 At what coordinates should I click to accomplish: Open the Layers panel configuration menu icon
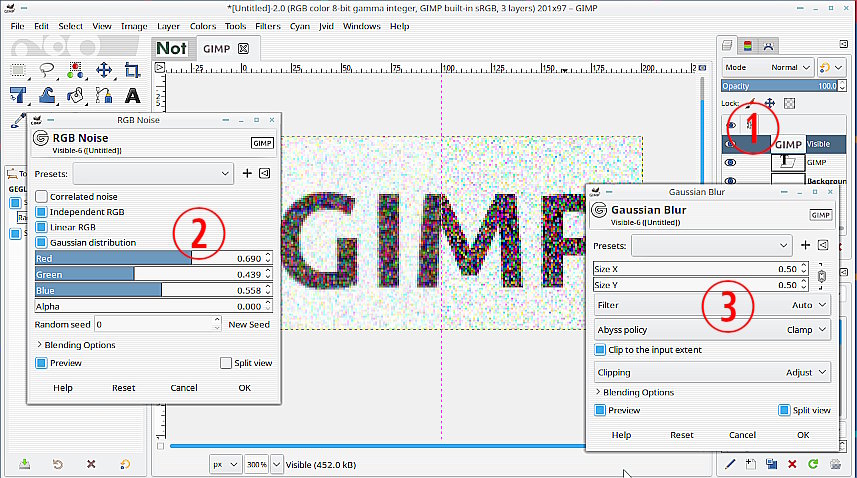[843, 44]
